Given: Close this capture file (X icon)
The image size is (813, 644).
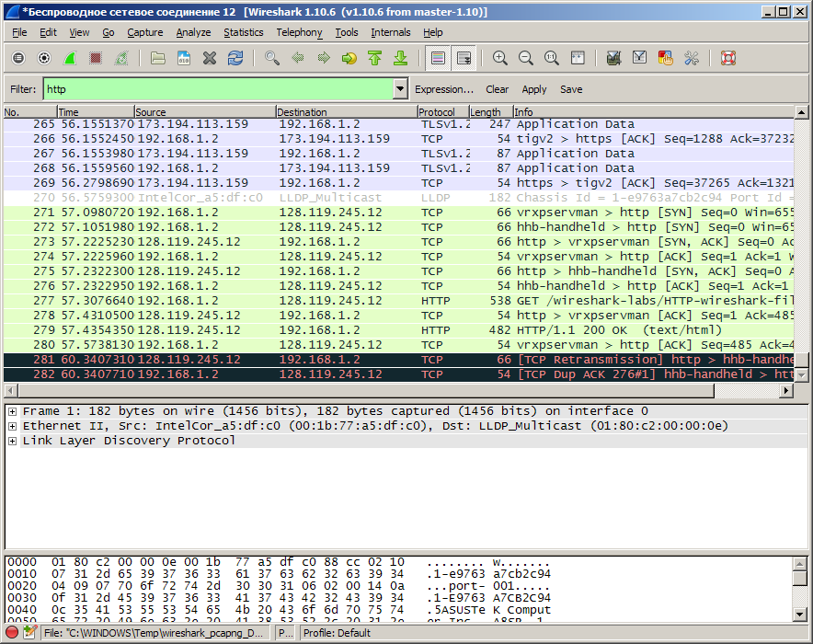Looking at the screenshot, I should pos(210,58).
